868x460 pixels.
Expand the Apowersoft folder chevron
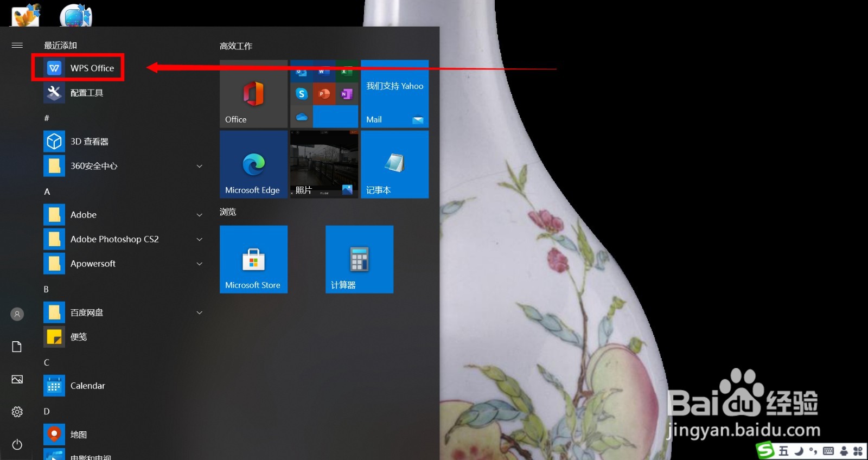click(199, 264)
